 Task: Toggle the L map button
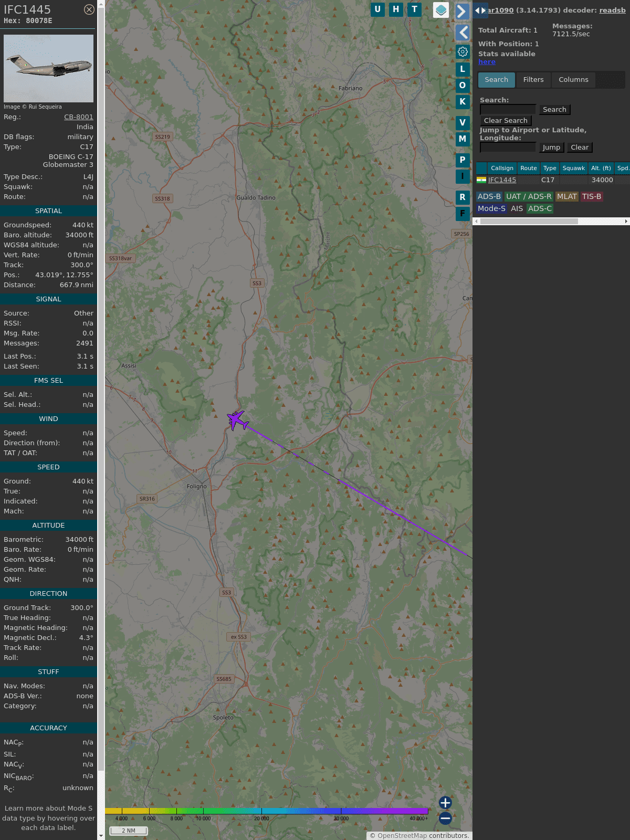click(463, 69)
